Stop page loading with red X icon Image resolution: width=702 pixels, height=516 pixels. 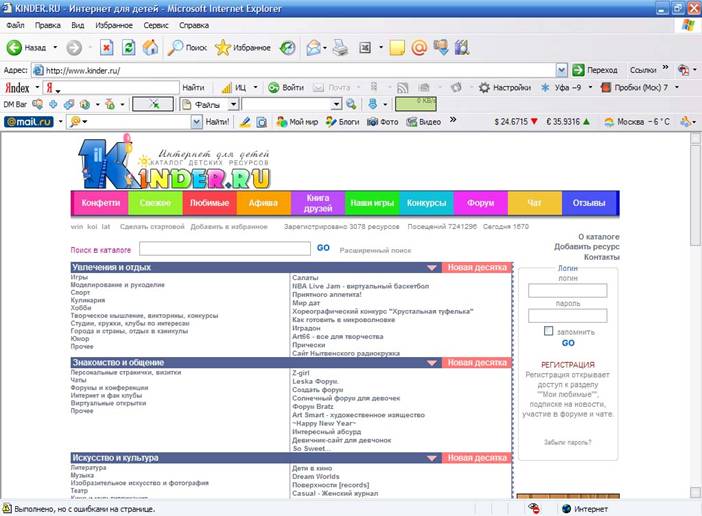[x=106, y=47]
